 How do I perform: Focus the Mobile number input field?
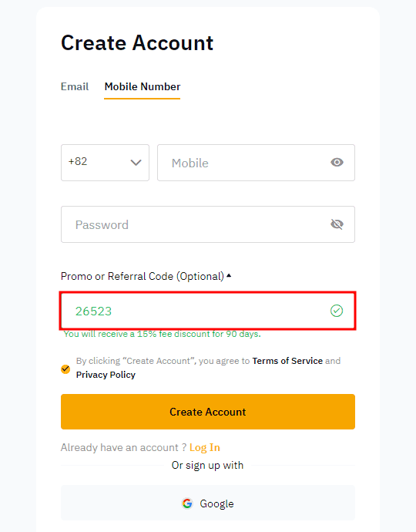click(256, 163)
